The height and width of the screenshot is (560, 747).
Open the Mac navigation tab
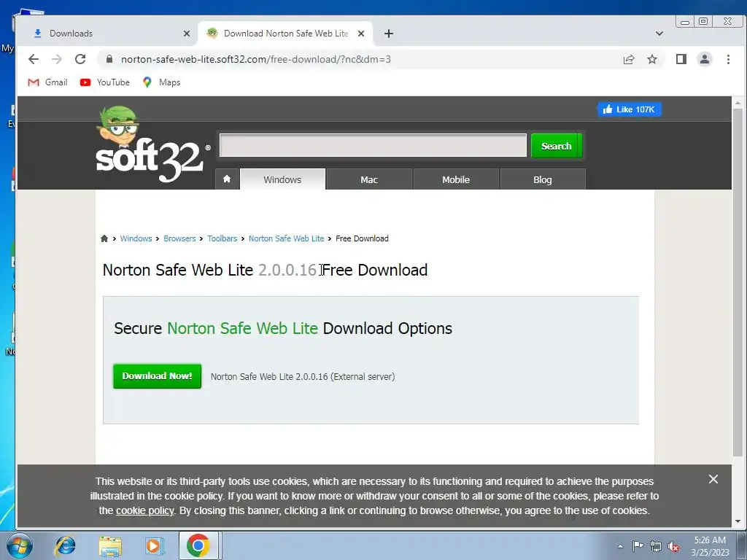coord(369,179)
